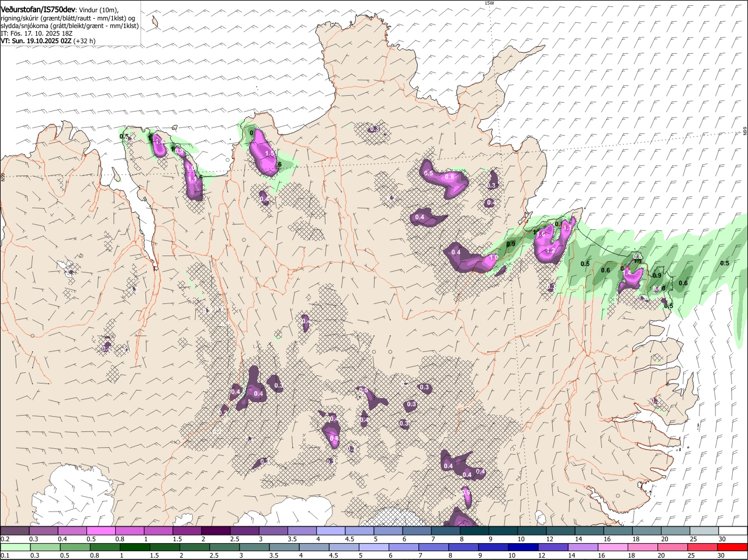
Task: Pick the 0.4 swatch in the purple snow scale
Action: pyautogui.click(x=72, y=530)
